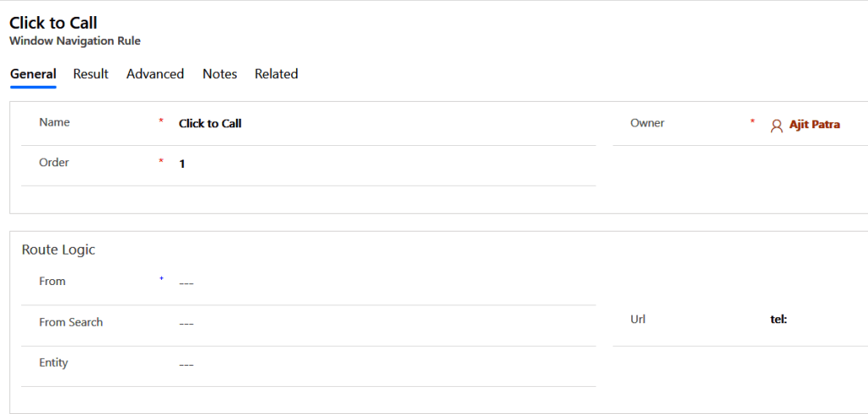868x414 pixels.
Task: Click the Owner field label
Action: click(x=647, y=123)
